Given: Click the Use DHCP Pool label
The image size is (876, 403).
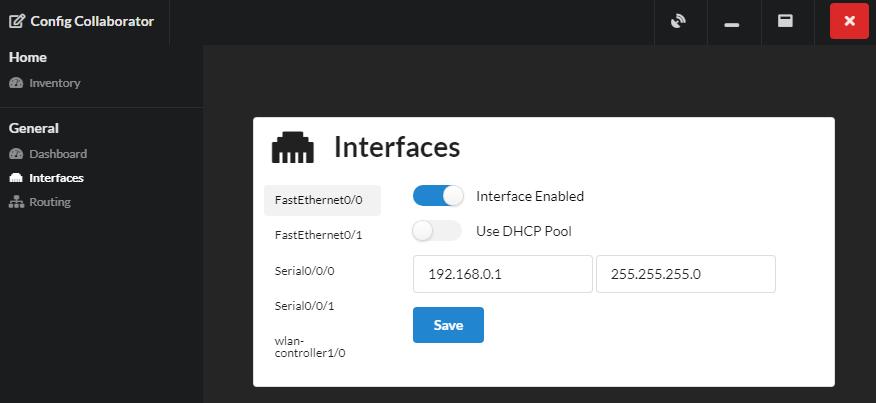Looking at the screenshot, I should (x=524, y=231).
